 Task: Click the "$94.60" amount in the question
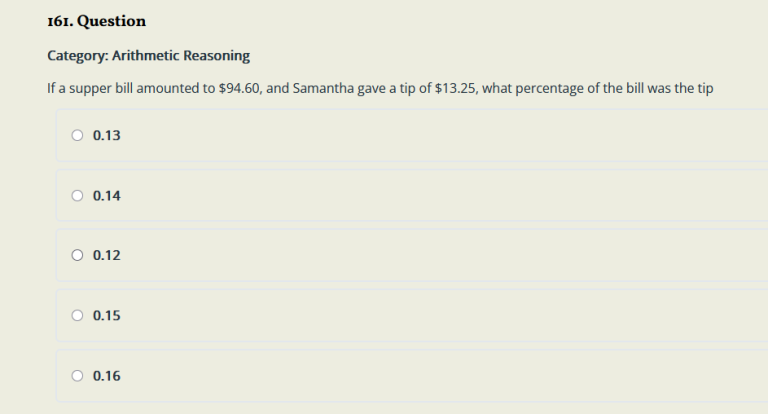(x=238, y=88)
